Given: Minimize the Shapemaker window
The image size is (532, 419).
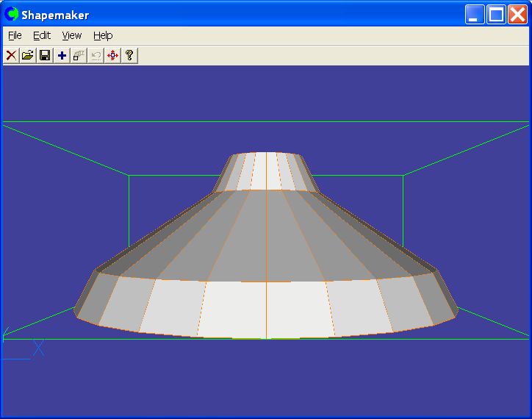Looking at the screenshot, I should pyautogui.click(x=475, y=15).
